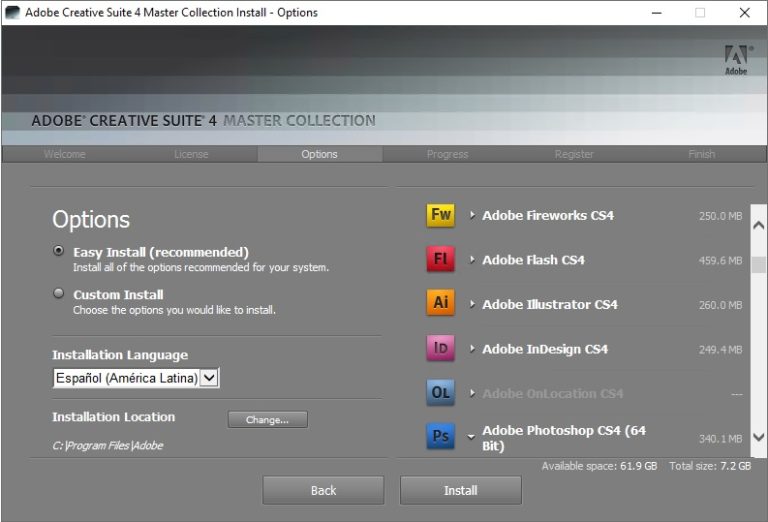Collapse the Adobe Photoshop CS4 (64 Bit) entry
The width and height of the screenshot is (768, 522).
coord(471,438)
